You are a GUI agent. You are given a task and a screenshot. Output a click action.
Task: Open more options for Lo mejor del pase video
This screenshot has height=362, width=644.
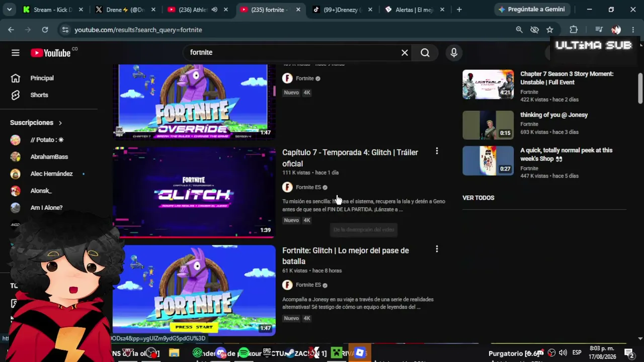click(437, 249)
